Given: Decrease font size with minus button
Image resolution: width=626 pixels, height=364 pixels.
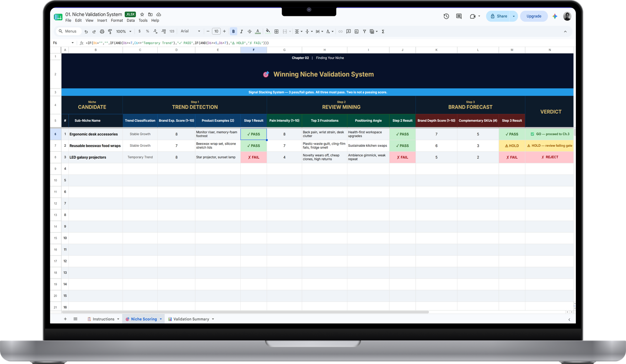Looking at the screenshot, I should point(208,31).
